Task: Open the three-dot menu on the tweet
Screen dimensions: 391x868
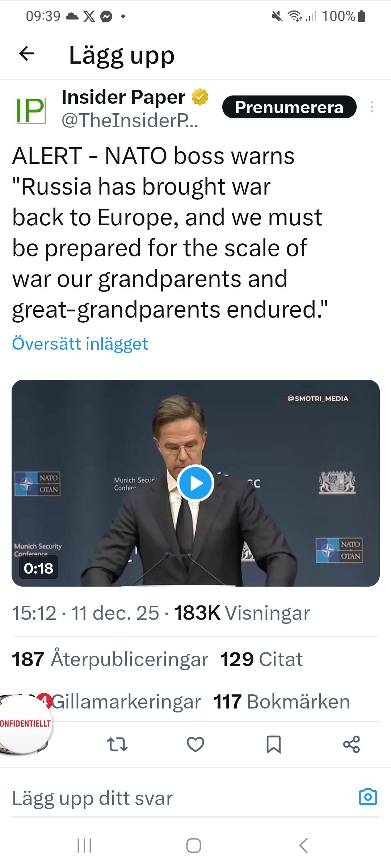Action: (x=373, y=108)
